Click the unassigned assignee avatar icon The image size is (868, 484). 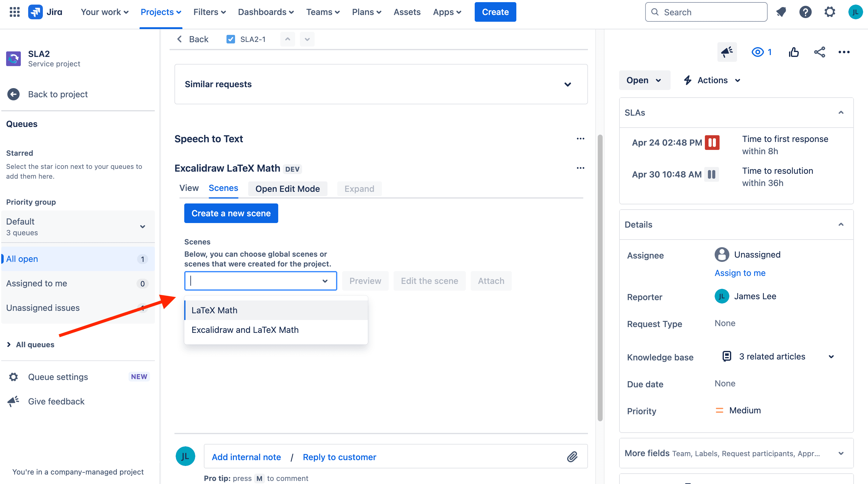[722, 255]
